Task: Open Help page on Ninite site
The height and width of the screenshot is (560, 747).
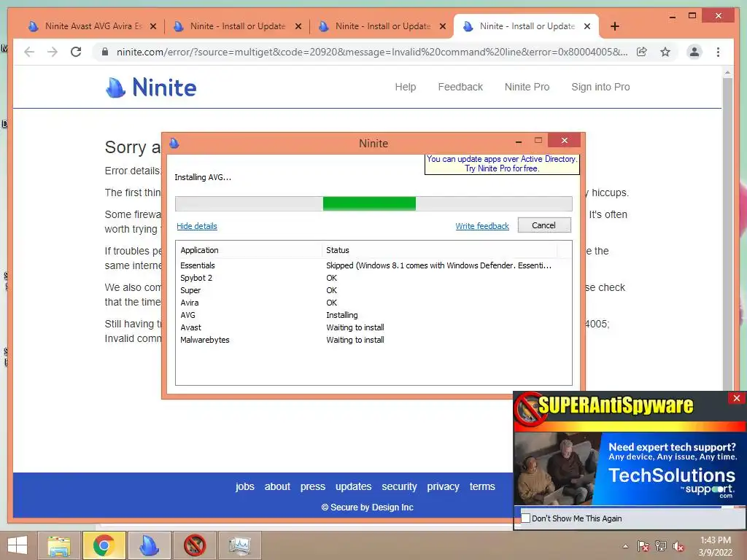Action: (406, 87)
